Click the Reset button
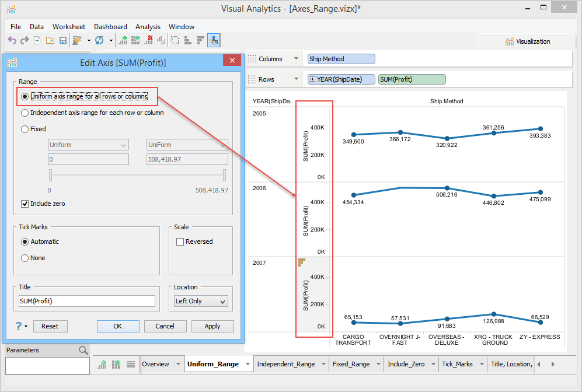Image resolution: width=582 pixels, height=392 pixels. coord(50,326)
